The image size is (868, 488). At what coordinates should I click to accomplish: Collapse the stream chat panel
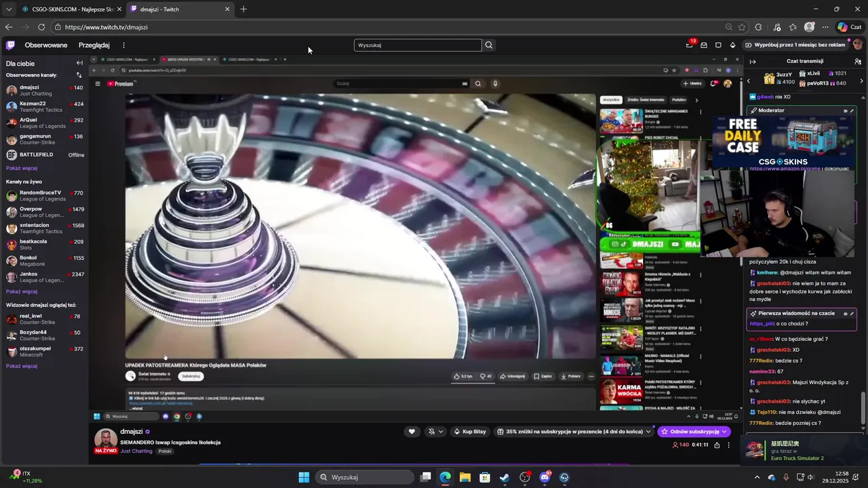click(752, 61)
